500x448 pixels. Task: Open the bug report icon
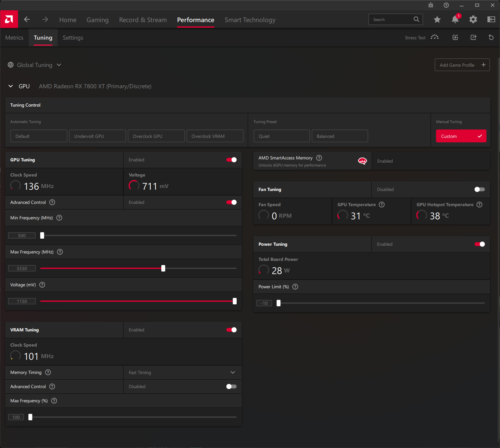tap(431, 5)
